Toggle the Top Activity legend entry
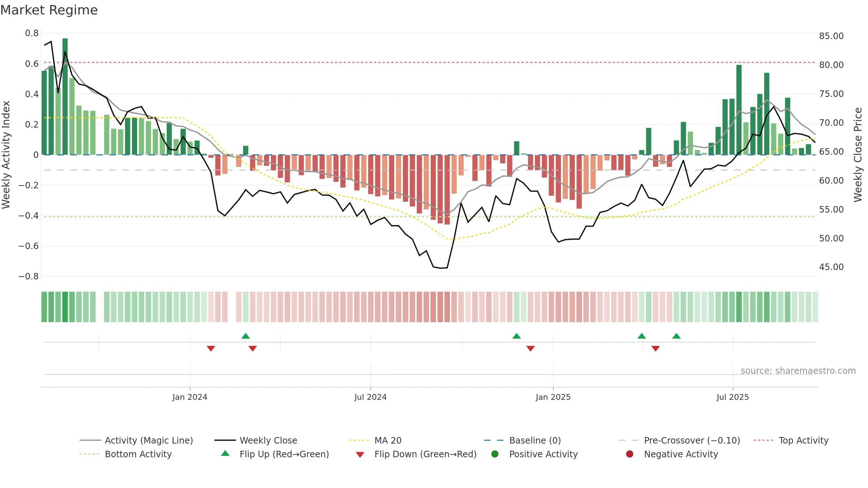Screen dimensions: 868x488 tap(791, 440)
